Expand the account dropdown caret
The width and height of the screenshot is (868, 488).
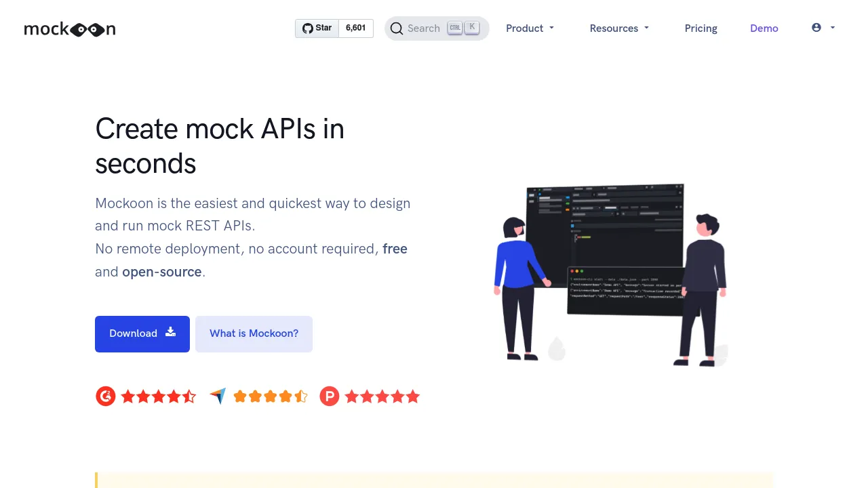click(x=833, y=28)
